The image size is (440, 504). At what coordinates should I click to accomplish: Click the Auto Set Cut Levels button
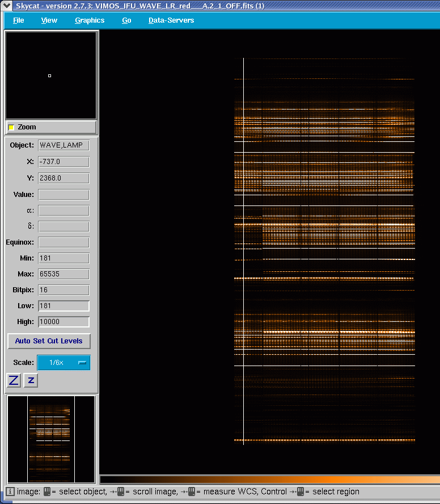coord(49,341)
